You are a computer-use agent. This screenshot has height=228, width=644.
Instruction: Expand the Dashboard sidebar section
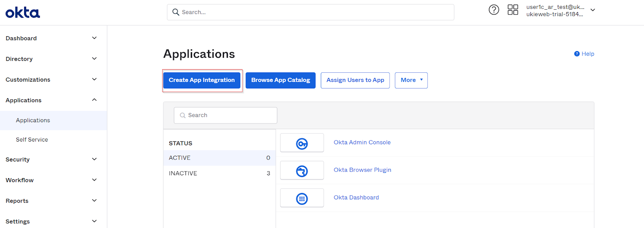94,38
